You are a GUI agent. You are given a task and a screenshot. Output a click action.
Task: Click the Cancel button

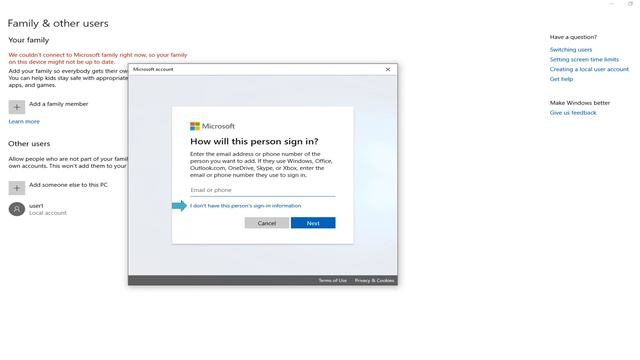point(267,223)
